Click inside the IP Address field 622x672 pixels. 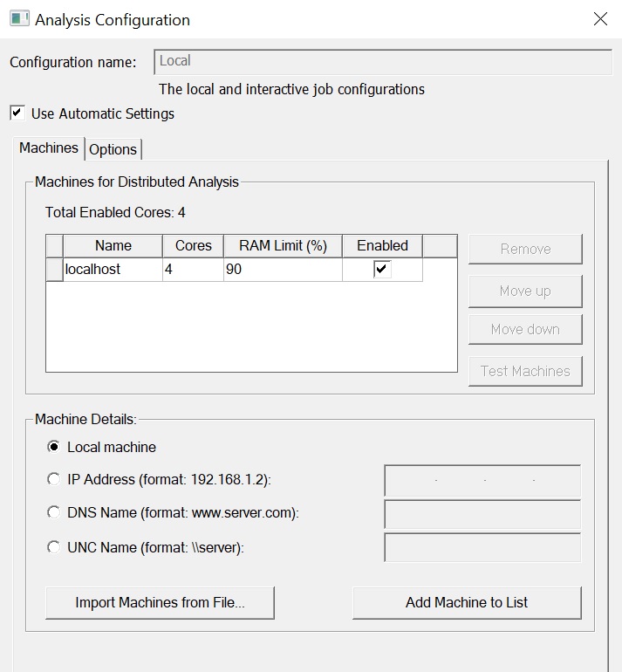click(x=482, y=481)
